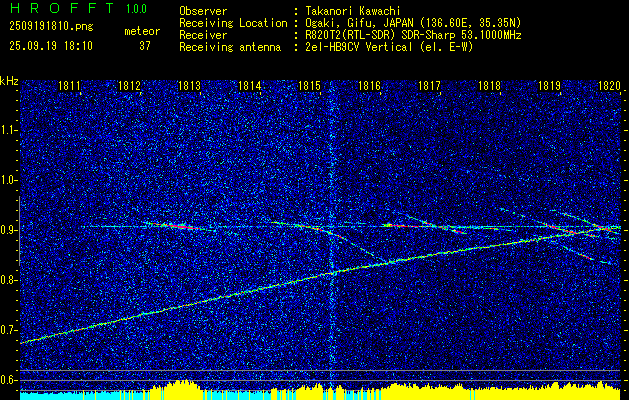This screenshot has width=629, height=400.
Task: Click frequency axis label 0.9
Action: (9, 230)
